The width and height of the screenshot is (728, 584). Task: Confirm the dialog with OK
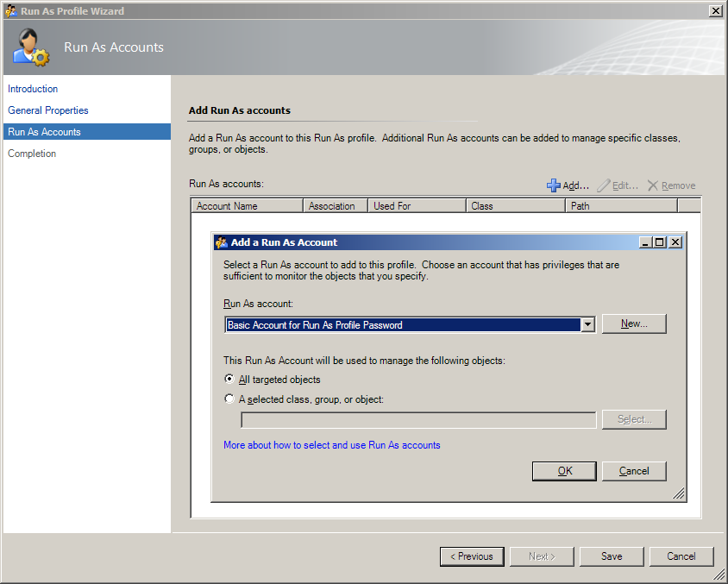click(x=565, y=471)
